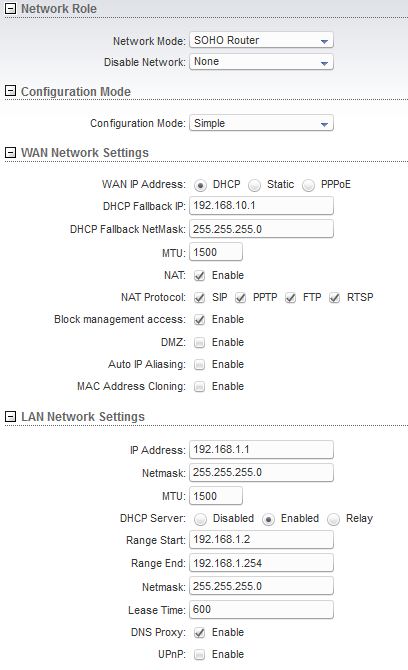Click the DHCP Fallback IP field
The image size is (408, 670).
click(261, 206)
